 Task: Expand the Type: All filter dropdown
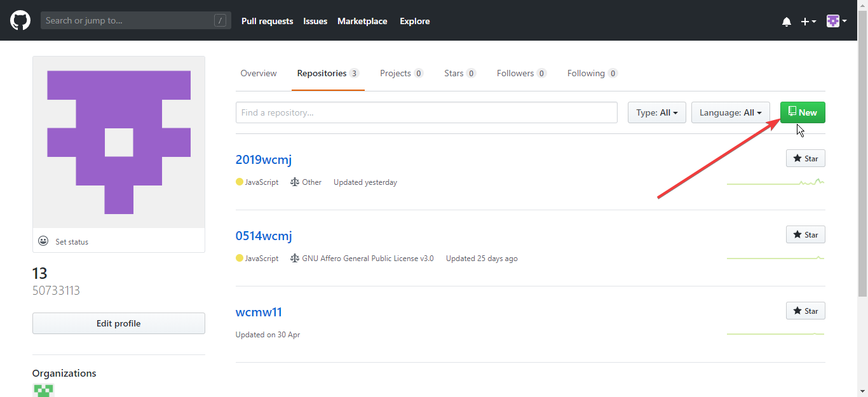point(656,112)
